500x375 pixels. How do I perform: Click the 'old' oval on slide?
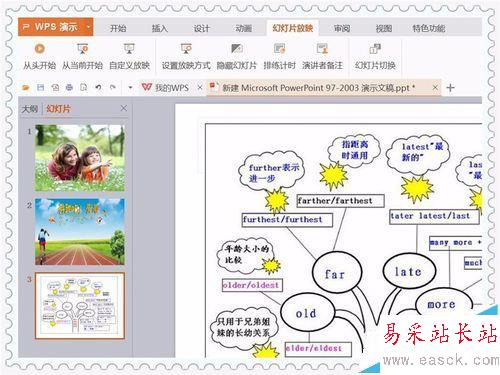tap(307, 313)
